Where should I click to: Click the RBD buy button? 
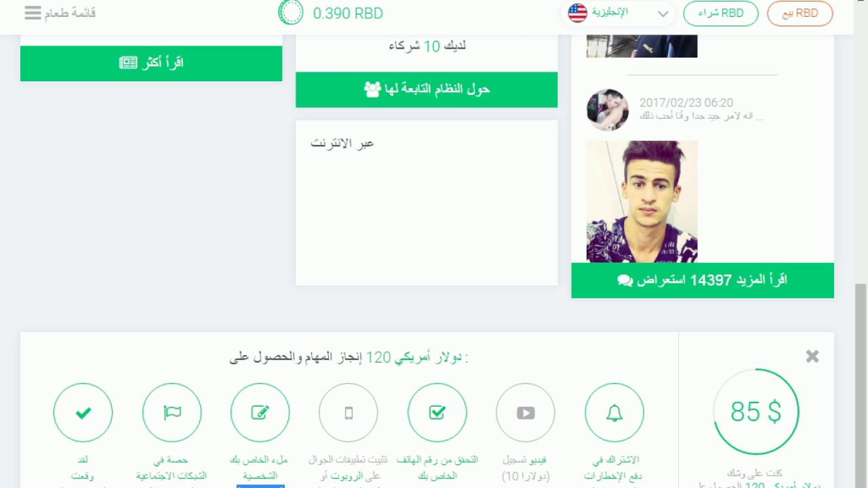tap(721, 14)
